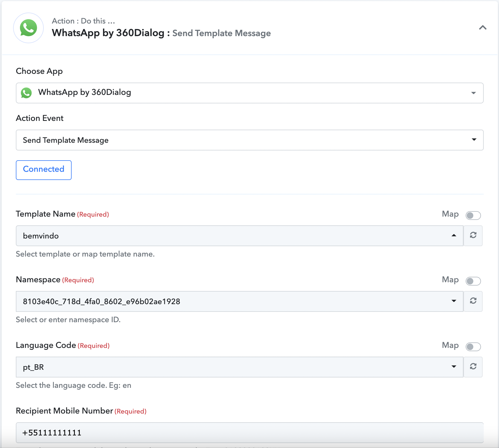The width and height of the screenshot is (499, 448).
Task: Click the WhatsApp icon inside Choose App field
Action: 26,93
